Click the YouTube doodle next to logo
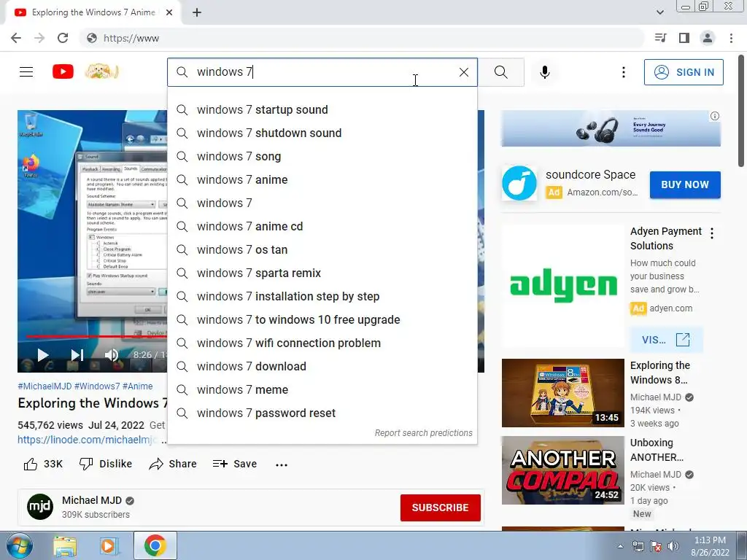Viewport: 747px width, 560px height. pos(101,71)
